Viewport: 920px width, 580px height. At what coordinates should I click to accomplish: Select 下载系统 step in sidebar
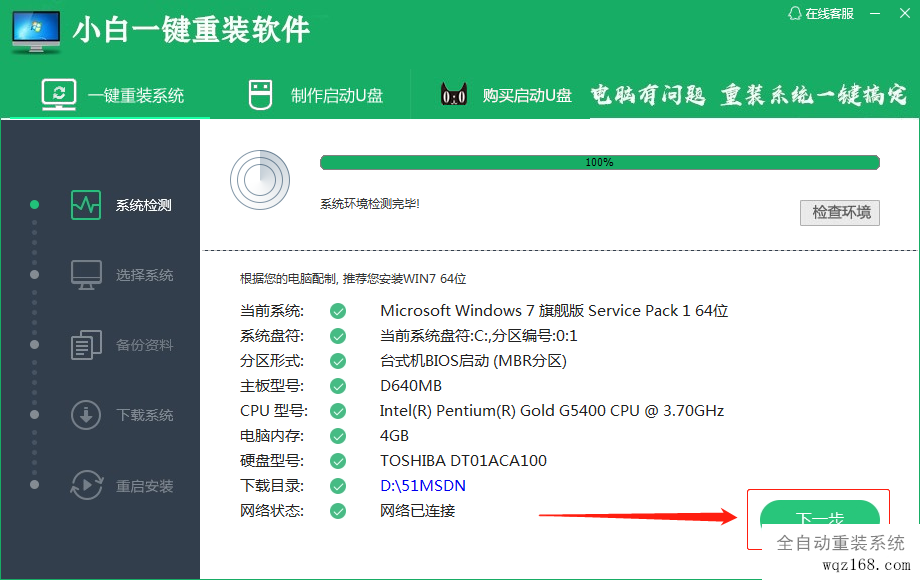[122, 415]
